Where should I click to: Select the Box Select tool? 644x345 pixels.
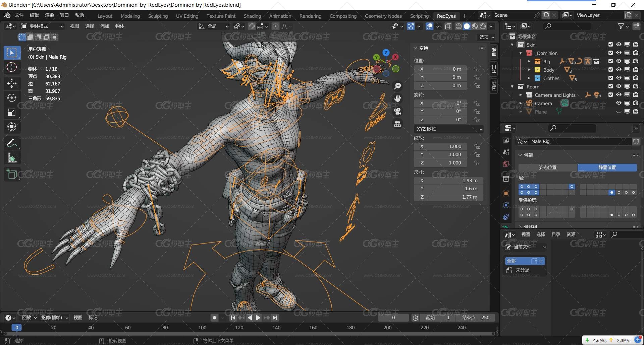pos(12,53)
